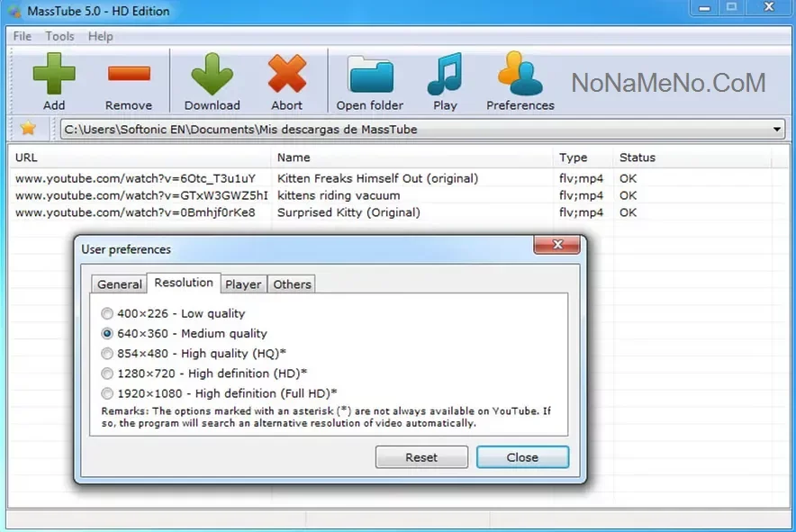796x532 pixels.
Task: Click the yellow star favorites icon
Action: [x=28, y=129]
